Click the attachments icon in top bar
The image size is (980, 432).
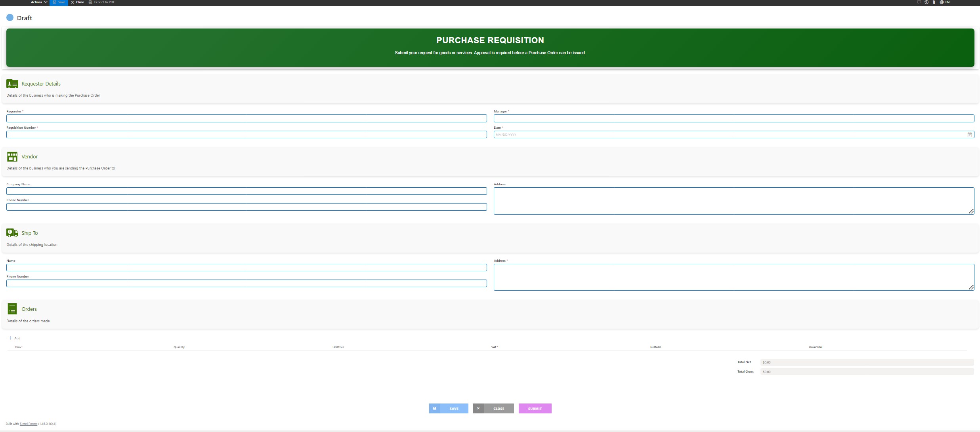934,2
